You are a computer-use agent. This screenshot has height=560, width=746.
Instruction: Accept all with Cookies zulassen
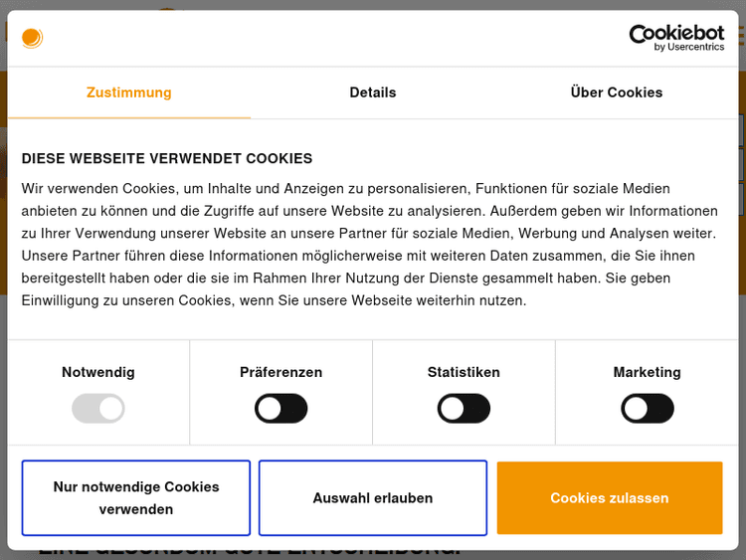pos(610,498)
